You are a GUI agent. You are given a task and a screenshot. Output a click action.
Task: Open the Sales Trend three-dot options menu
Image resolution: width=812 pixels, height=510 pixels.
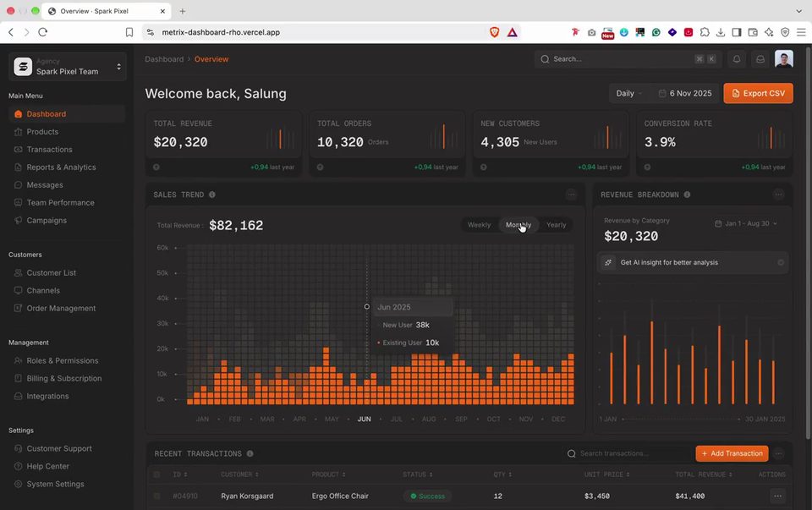(571, 195)
